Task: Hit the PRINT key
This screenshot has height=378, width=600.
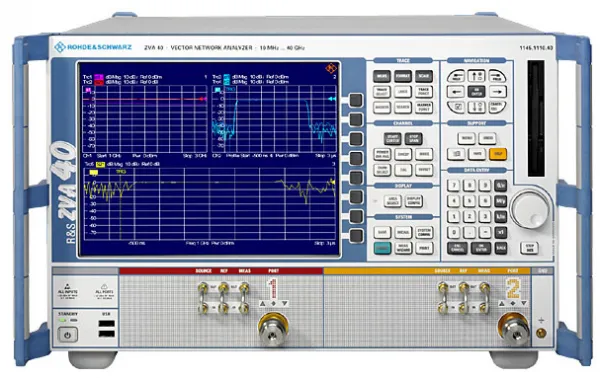Action: (x=424, y=248)
